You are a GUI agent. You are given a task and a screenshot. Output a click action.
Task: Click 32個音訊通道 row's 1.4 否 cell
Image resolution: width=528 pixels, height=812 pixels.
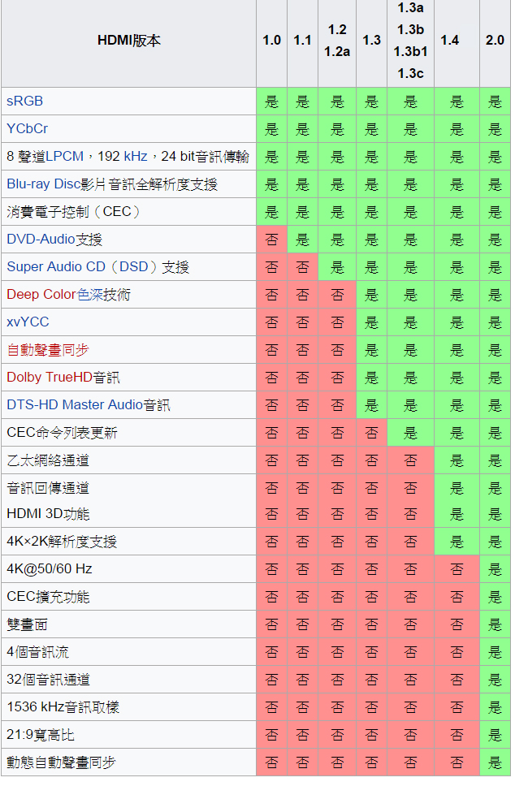(x=457, y=680)
